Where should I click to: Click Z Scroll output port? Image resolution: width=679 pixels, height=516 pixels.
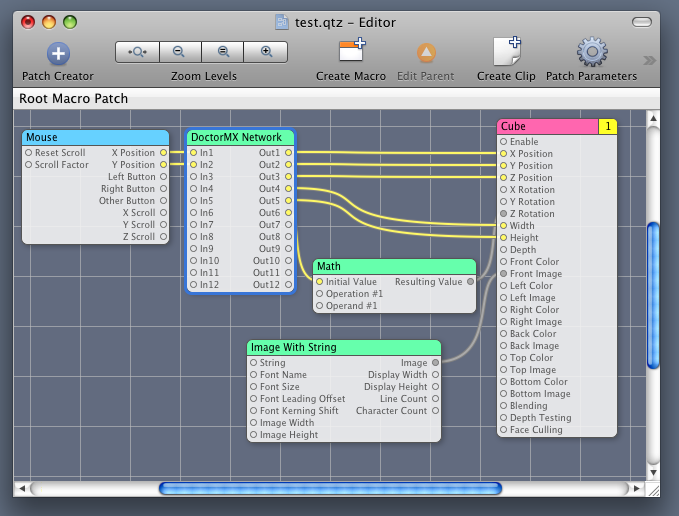163,237
